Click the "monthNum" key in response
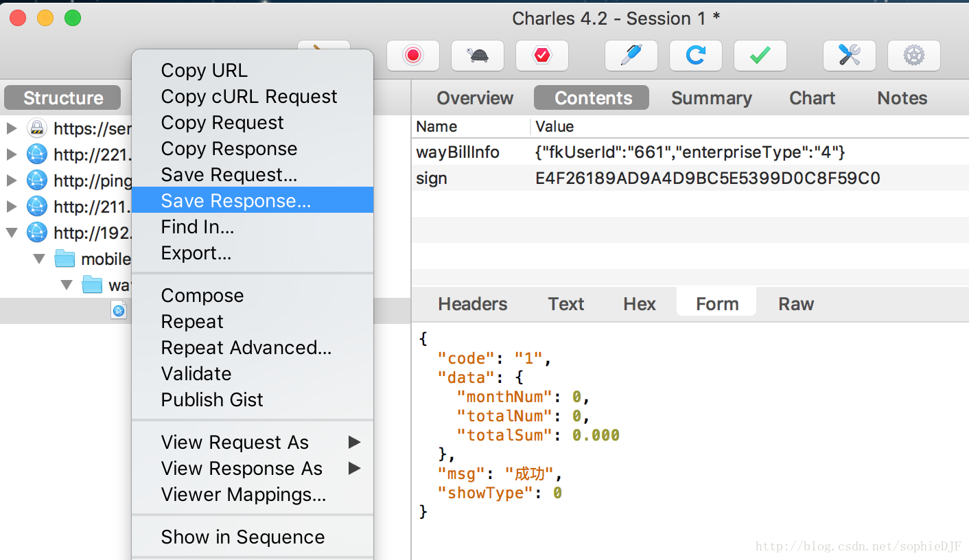The height and width of the screenshot is (560, 969). coord(504,397)
